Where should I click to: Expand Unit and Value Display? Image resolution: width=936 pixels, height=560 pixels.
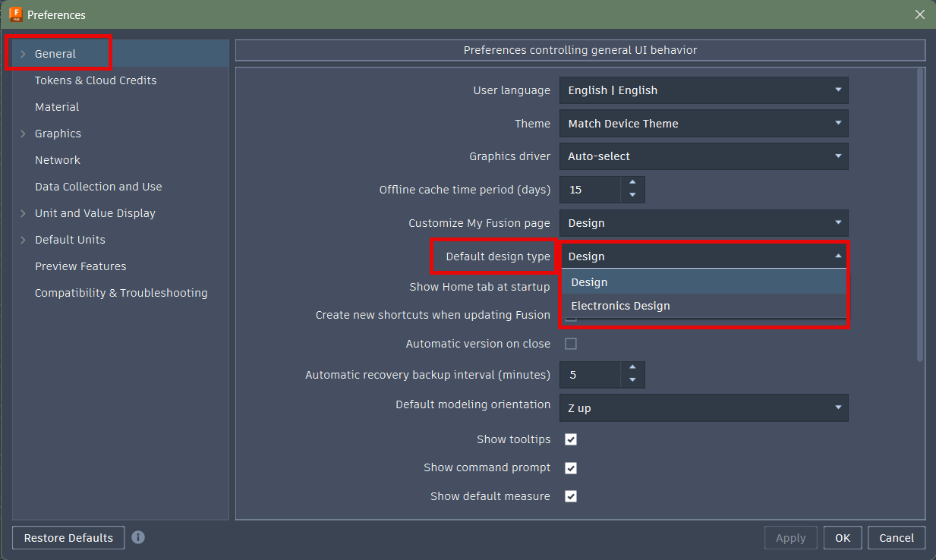24,212
